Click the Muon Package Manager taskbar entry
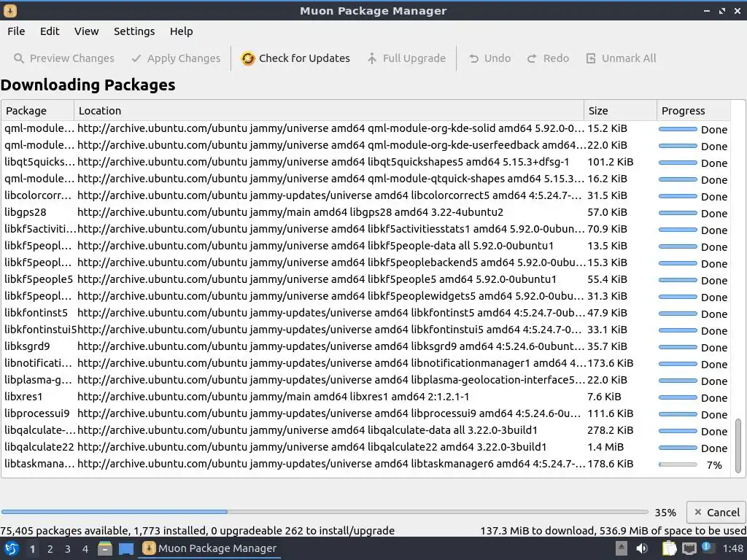The image size is (747, 560). [209, 548]
